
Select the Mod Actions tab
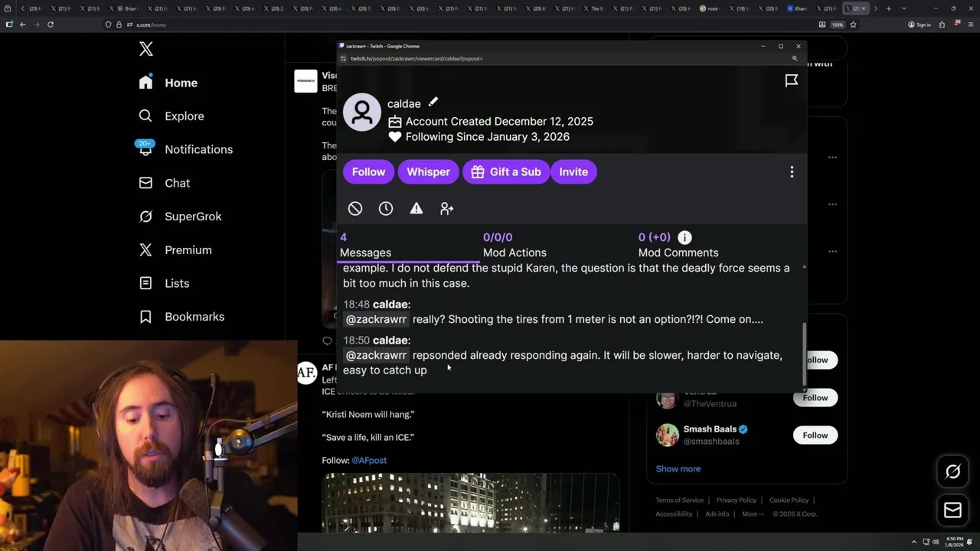tap(514, 245)
